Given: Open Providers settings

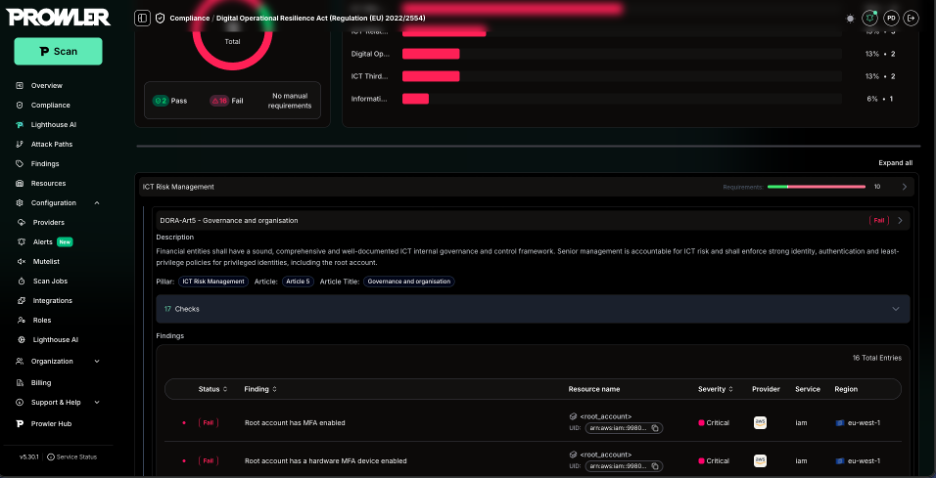Looking at the screenshot, I should coord(48,223).
